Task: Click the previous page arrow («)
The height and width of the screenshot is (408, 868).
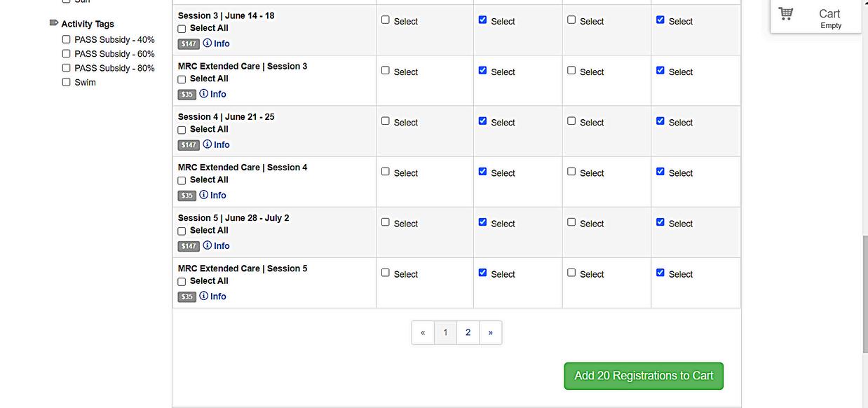Action: 423,332
